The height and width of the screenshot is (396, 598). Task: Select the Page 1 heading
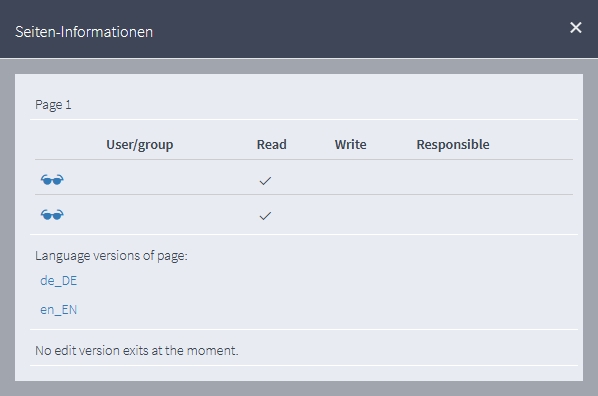point(53,105)
